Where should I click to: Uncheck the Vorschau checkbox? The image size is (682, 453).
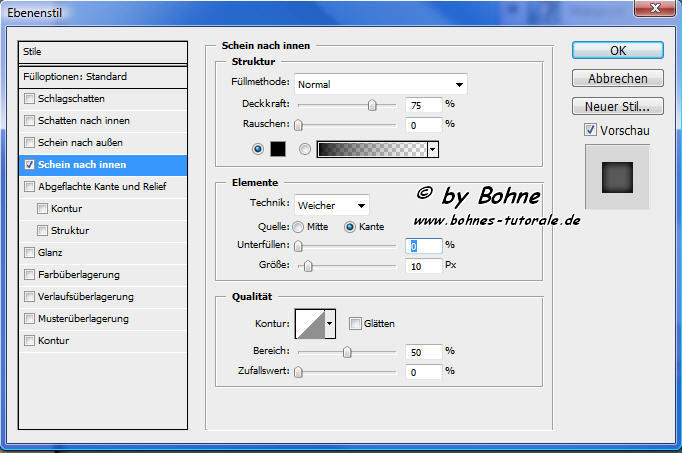pyautogui.click(x=591, y=130)
